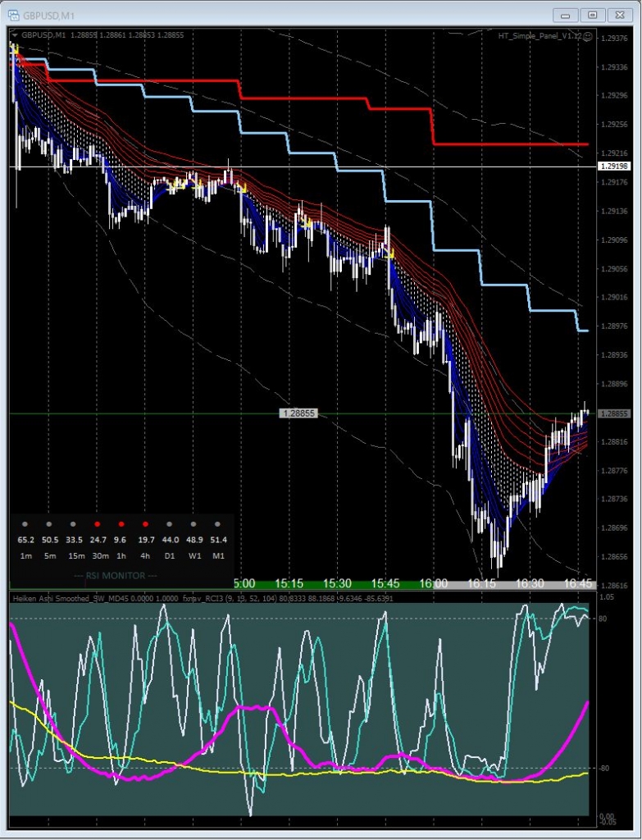
Task: Click the red 1h RSI indicator dot
Action: point(121,523)
